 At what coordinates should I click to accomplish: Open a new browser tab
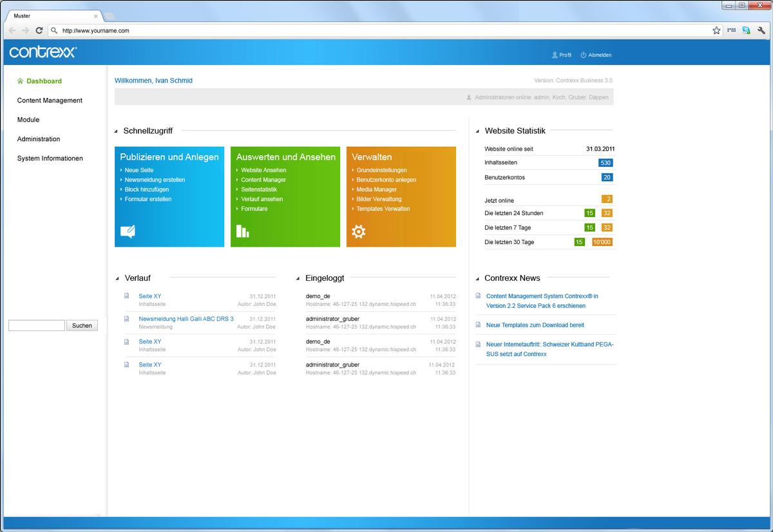coord(110,16)
